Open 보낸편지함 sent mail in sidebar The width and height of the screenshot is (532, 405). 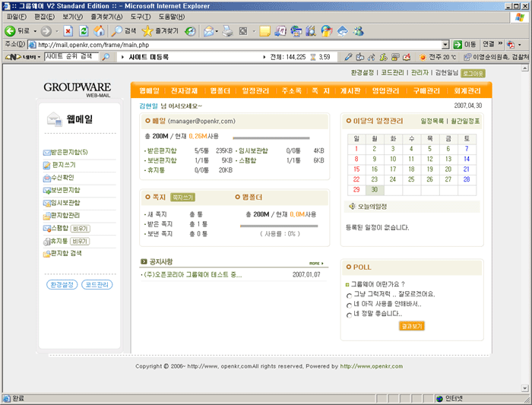[x=65, y=190]
